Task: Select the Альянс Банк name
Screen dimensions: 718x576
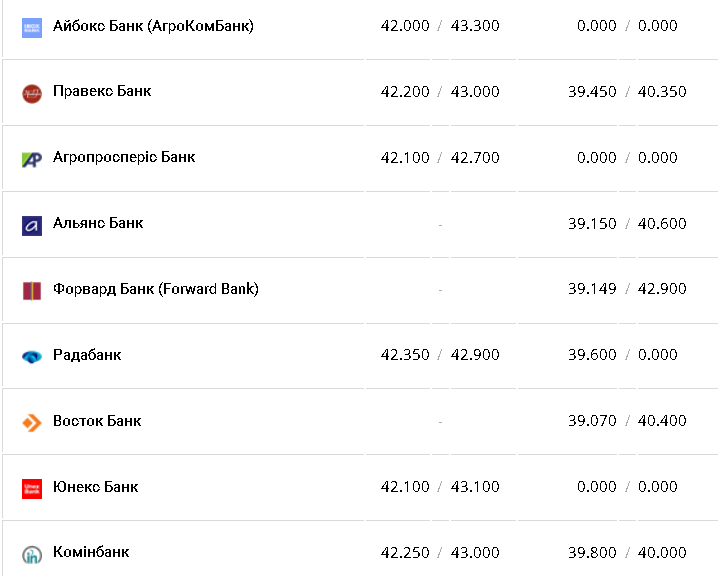Action: click(98, 223)
